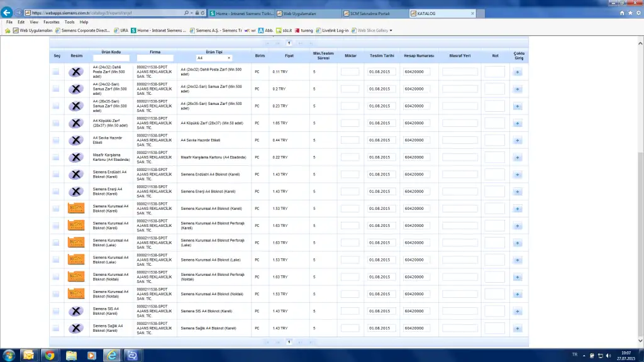This screenshot has width=644, height=362.
Task: Click Miktar field for A4 Dahili Posta Zarf
Action: 350,72
